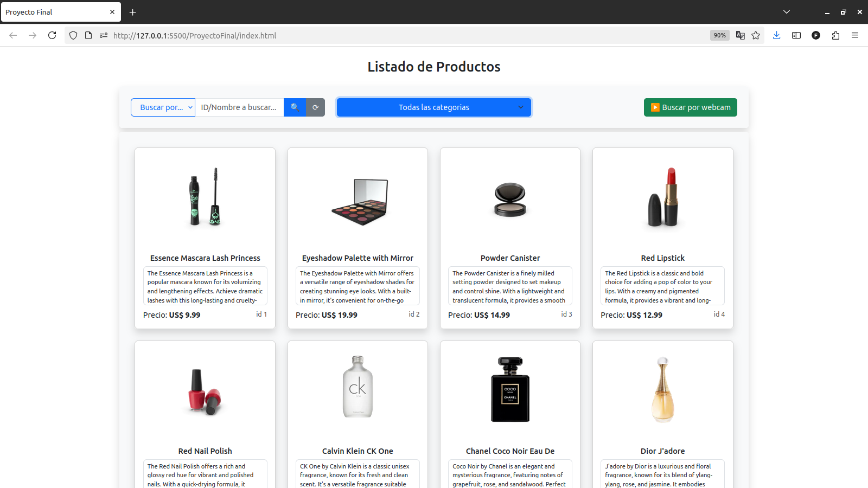Click the Red Nail Polish title
The height and width of the screenshot is (488, 868).
(205, 451)
